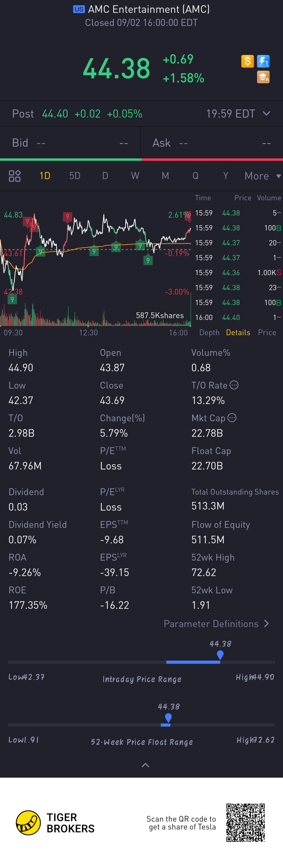Tap the Total Outstanding Shares value 513.3M

pyautogui.click(x=208, y=506)
